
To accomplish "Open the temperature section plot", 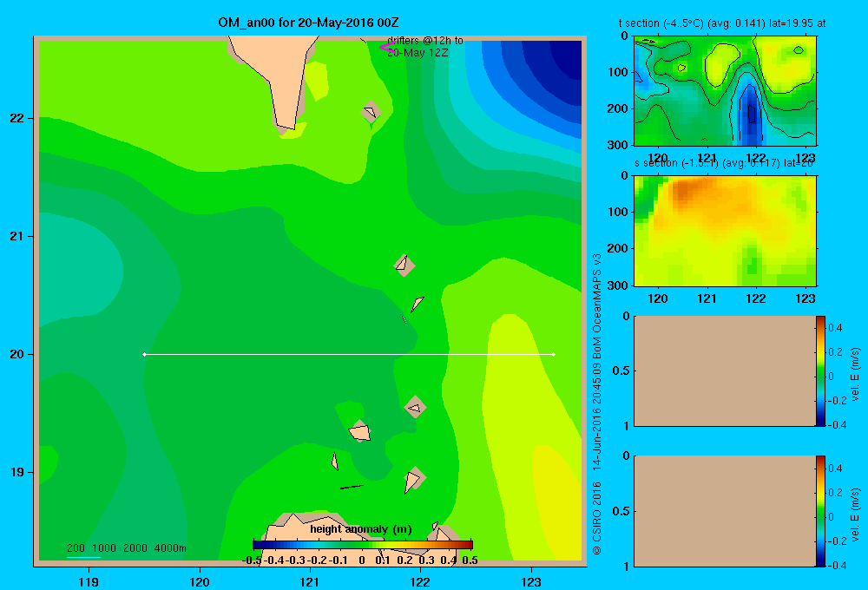I will (725, 91).
